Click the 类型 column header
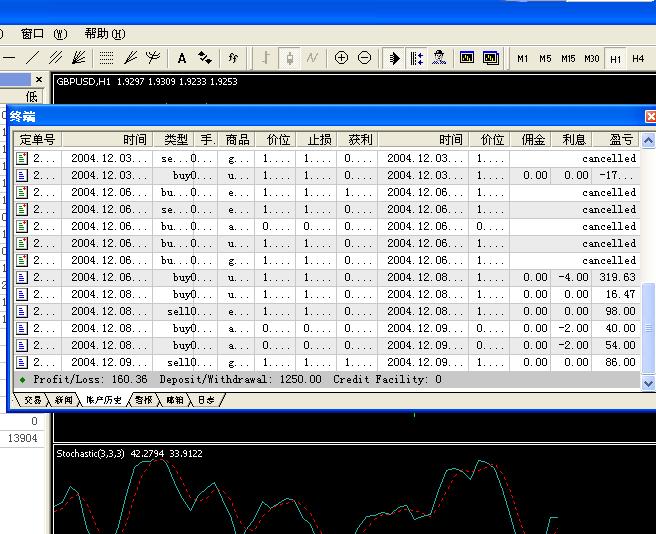The image size is (656, 534). click(x=175, y=140)
